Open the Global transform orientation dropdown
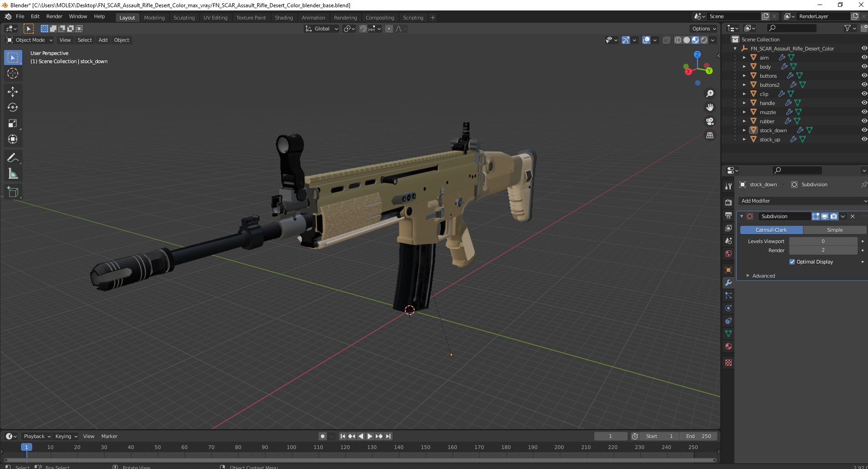The image size is (868, 469). tap(321, 29)
